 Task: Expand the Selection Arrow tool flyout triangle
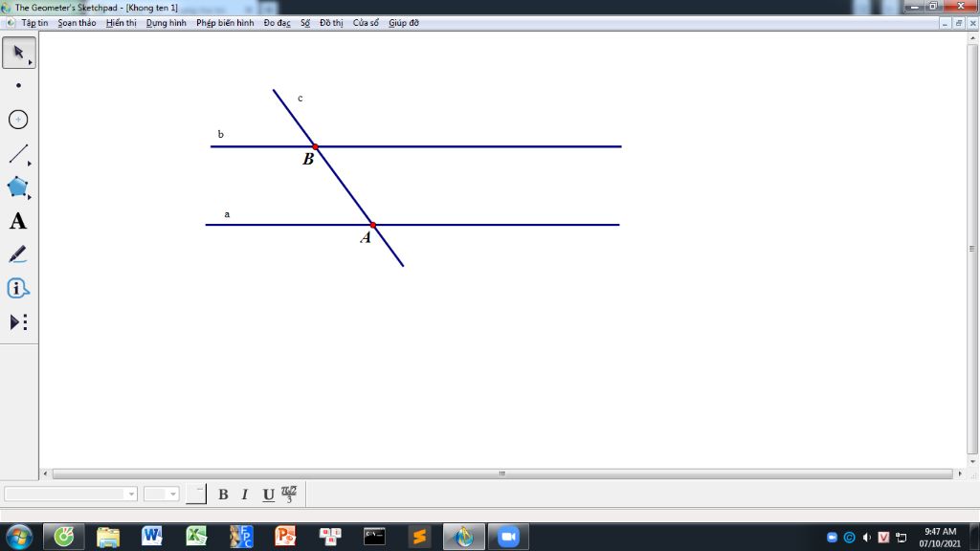[x=30, y=62]
